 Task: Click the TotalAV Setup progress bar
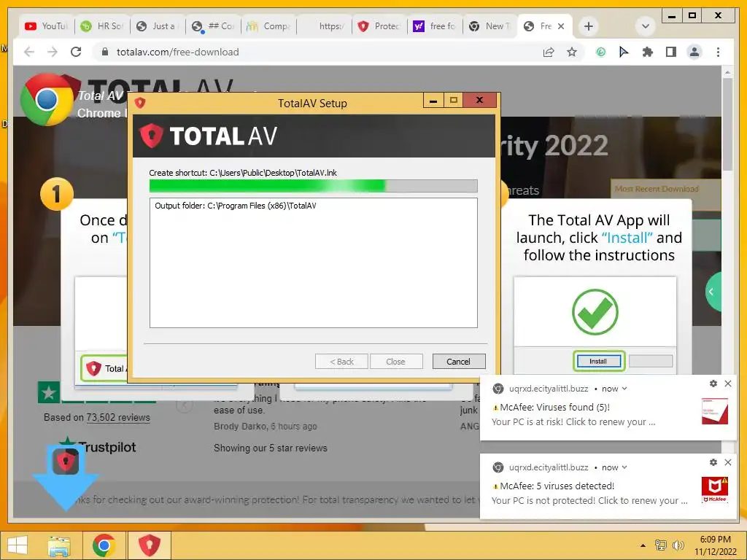[x=313, y=186]
